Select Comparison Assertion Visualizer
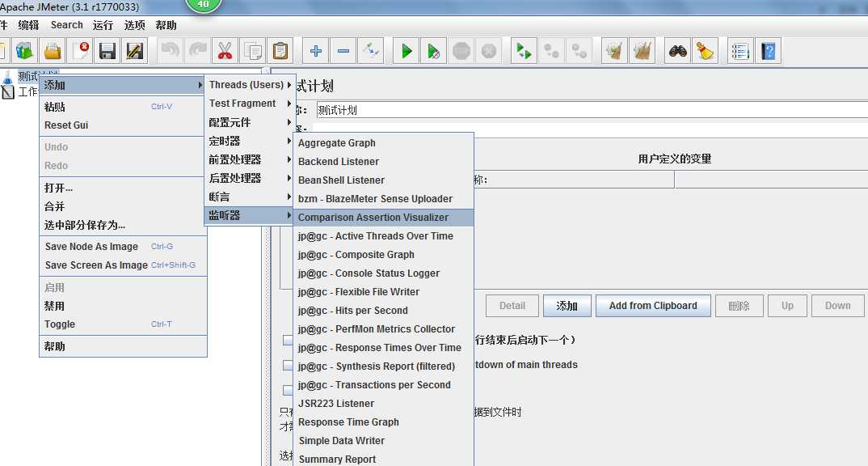 point(383,218)
